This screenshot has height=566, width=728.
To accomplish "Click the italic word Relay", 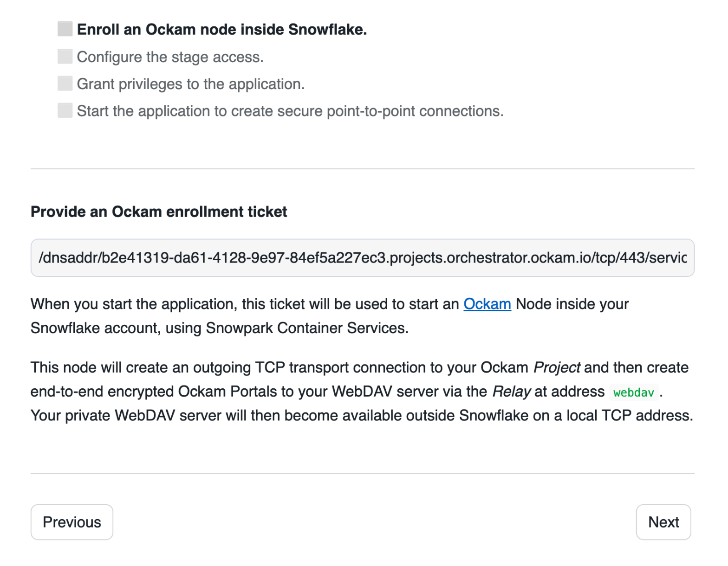I will 511,392.
